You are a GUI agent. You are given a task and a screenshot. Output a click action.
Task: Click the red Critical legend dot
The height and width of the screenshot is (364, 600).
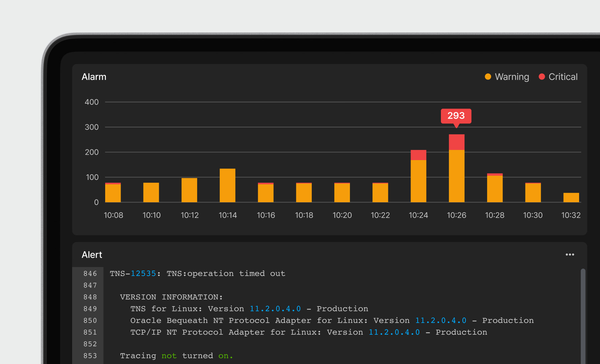pos(542,77)
